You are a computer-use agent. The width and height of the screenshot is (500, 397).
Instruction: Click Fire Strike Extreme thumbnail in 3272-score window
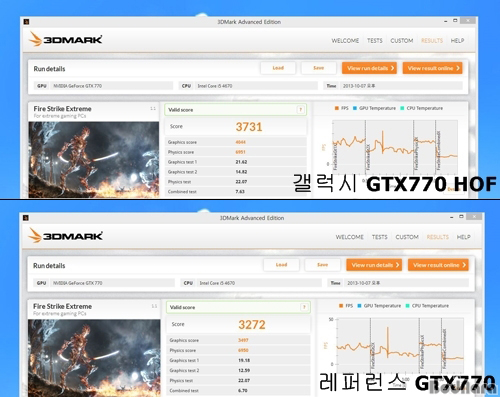tap(94, 358)
